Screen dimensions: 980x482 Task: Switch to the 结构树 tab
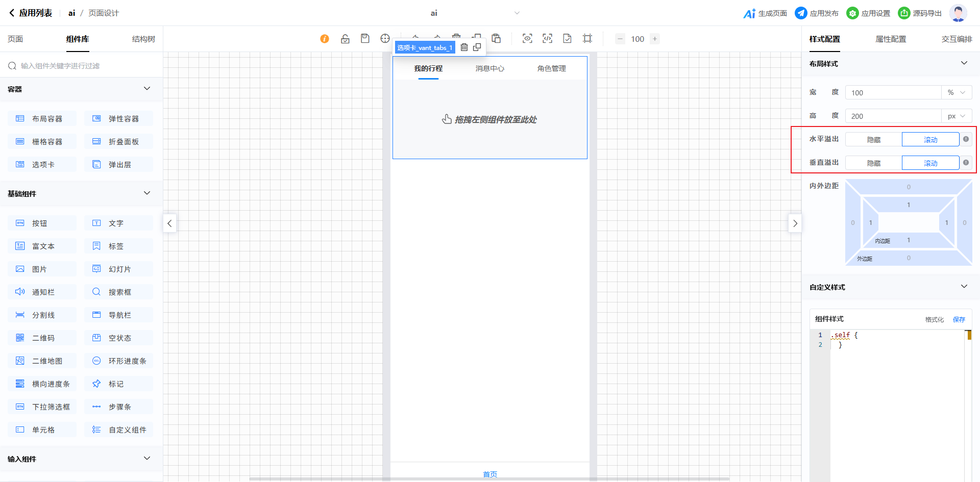tap(143, 39)
